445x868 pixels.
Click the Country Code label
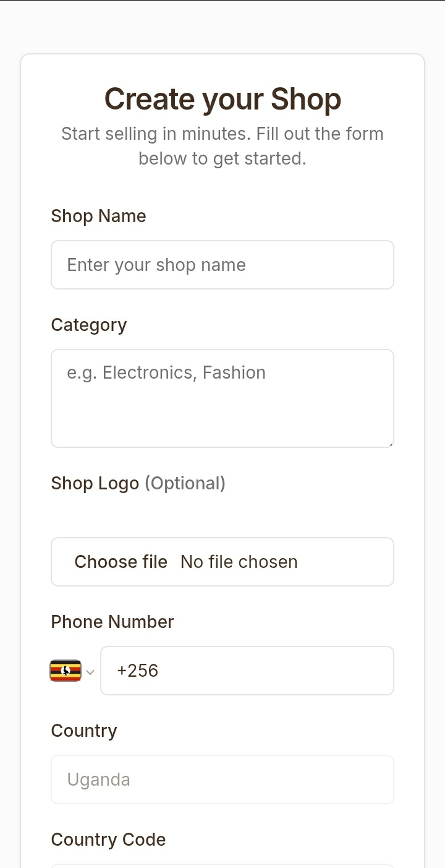(x=108, y=840)
